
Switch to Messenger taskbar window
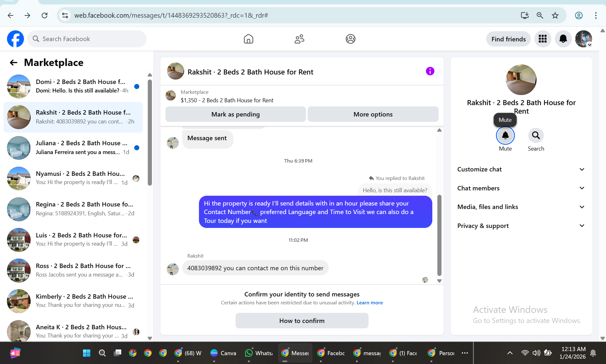pos(295,353)
